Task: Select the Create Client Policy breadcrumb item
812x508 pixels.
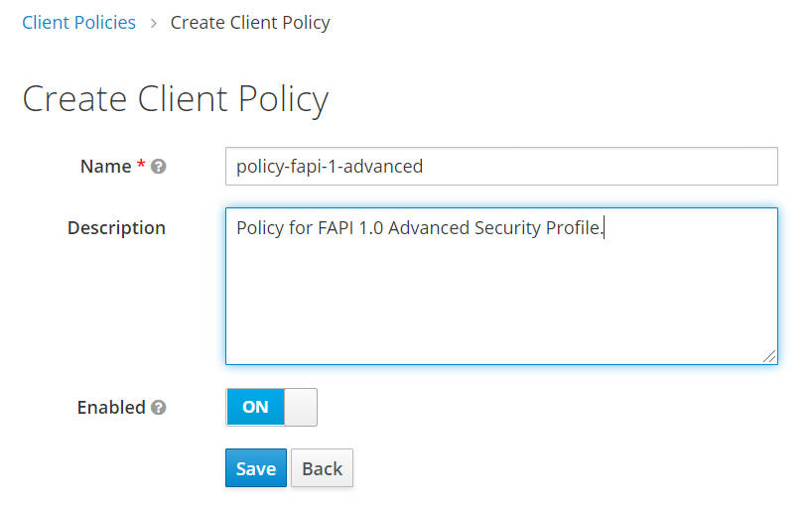Action: (250, 23)
